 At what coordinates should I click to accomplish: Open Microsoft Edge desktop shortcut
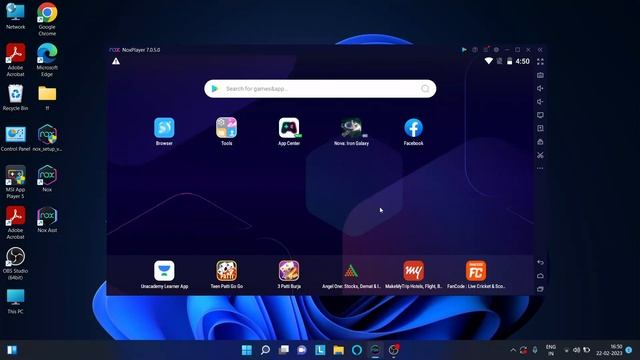tap(47, 60)
